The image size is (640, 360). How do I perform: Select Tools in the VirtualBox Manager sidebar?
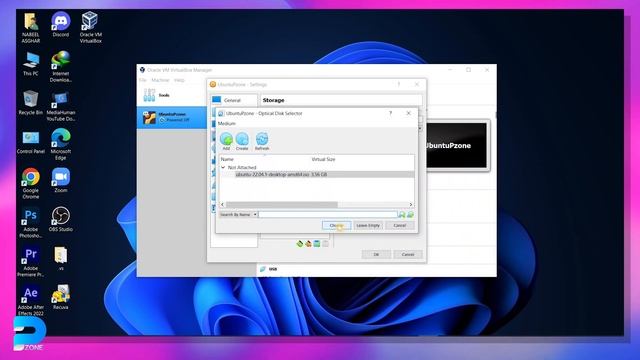click(172, 95)
